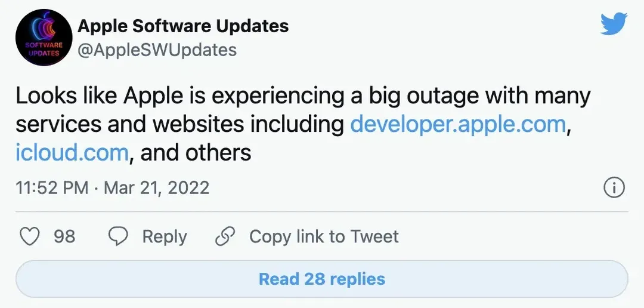
Task: Click the trailing 'and others' text
Action: 196,153
